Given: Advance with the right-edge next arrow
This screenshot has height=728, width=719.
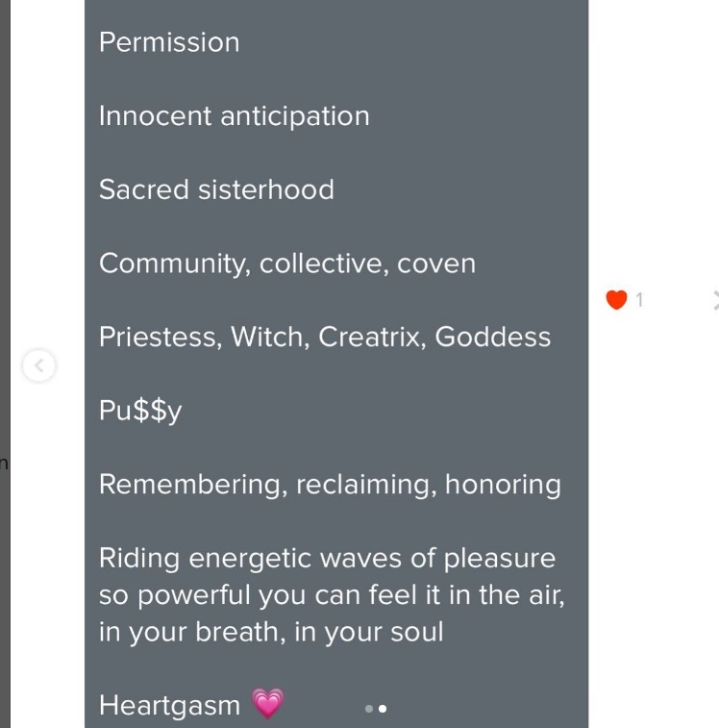Looking at the screenshot, I should click(x=716, y=300).
